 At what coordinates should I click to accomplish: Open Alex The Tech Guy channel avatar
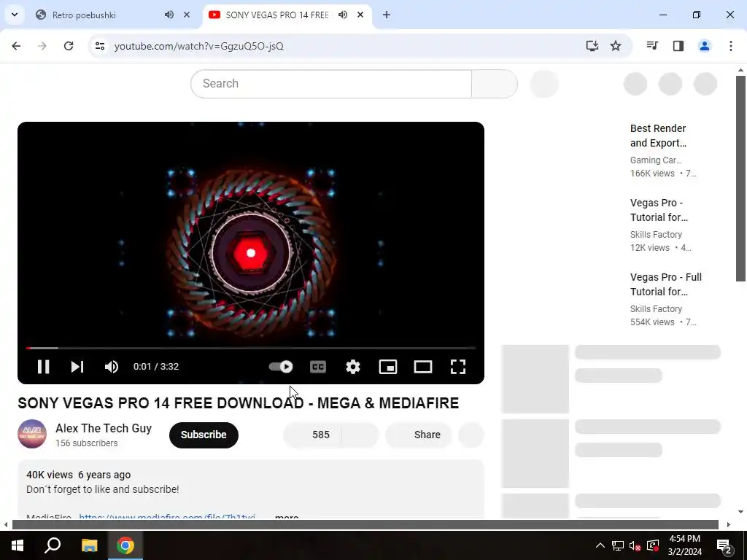click(x=32, y=434)
